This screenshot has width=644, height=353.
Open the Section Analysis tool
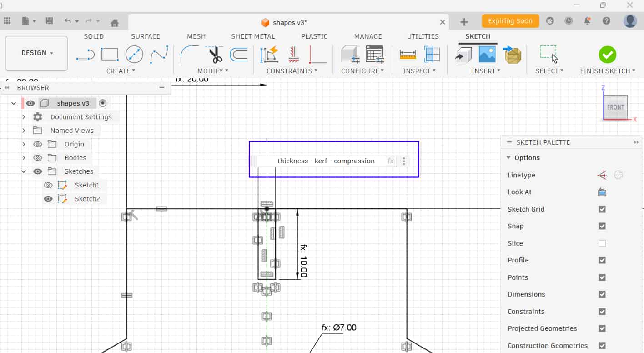(x=432, y=55)
